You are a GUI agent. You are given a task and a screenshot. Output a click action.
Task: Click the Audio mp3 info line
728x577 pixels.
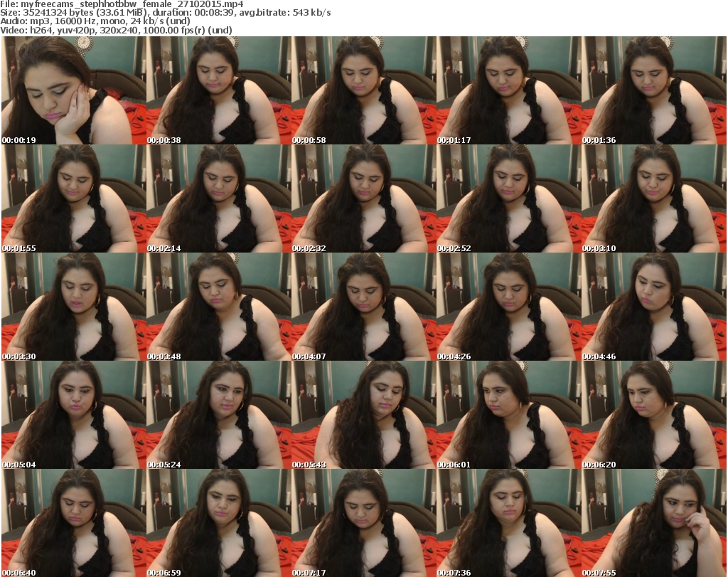click(x=95, y=21)
